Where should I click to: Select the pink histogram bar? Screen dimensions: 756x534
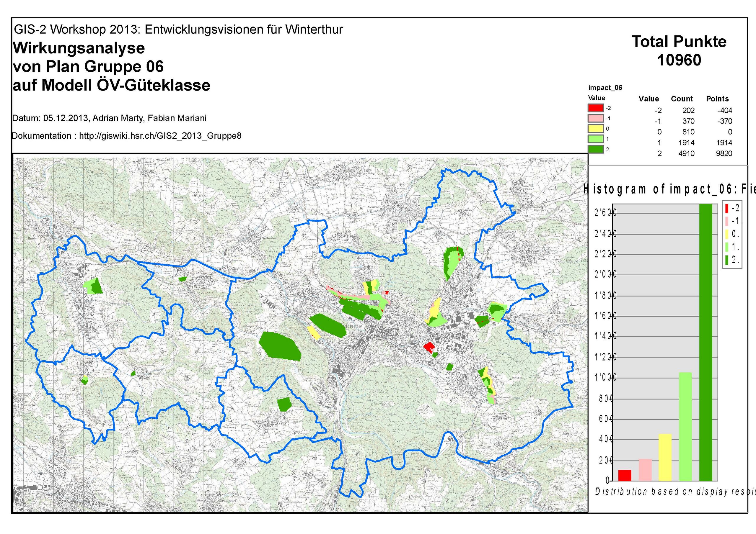click(645, 470)
